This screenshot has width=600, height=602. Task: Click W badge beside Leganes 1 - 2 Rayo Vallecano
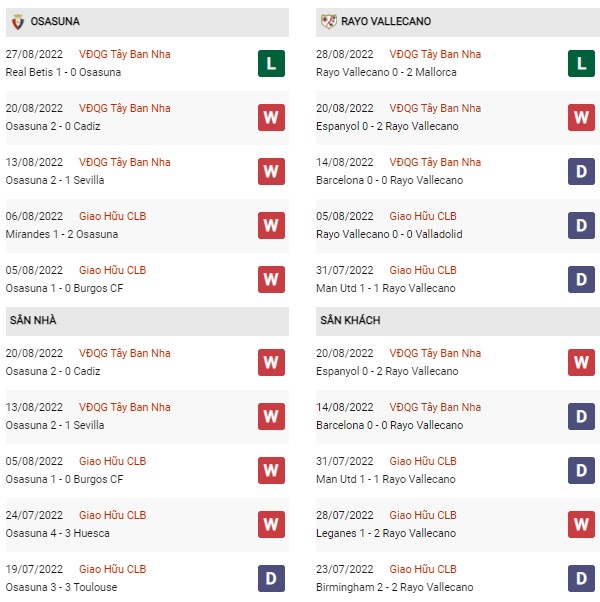click(x=581, y=523)
